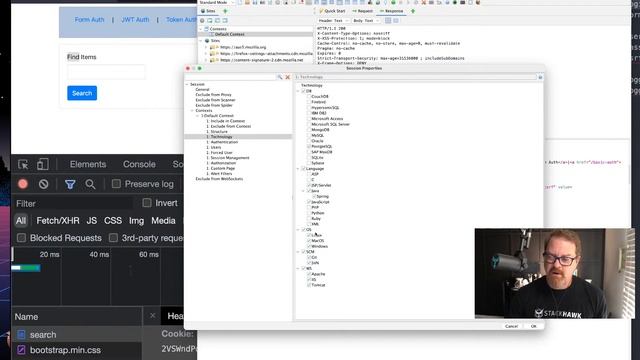640x360 pixels.
Task: Switch to the Console tab in DevTools
Action: tap(139, 164)
